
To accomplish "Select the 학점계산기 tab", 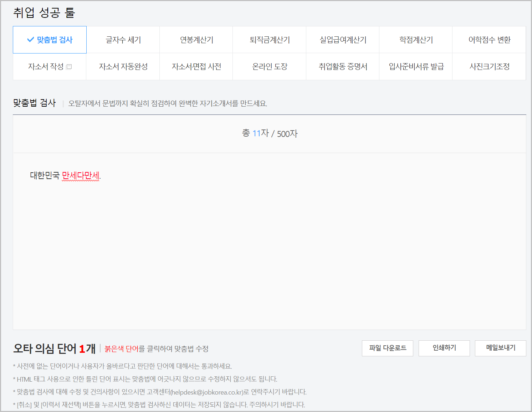I will click(416, 40).
